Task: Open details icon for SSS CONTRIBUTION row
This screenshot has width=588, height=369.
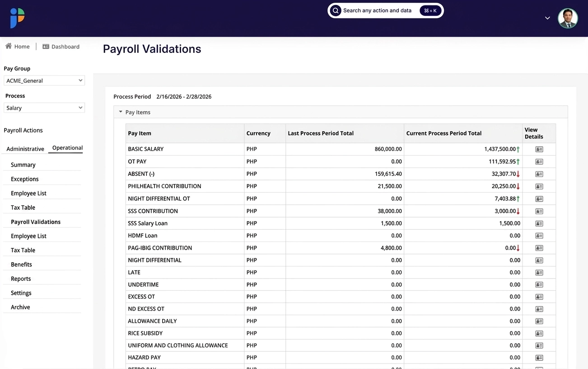Action: pos(539,211)
